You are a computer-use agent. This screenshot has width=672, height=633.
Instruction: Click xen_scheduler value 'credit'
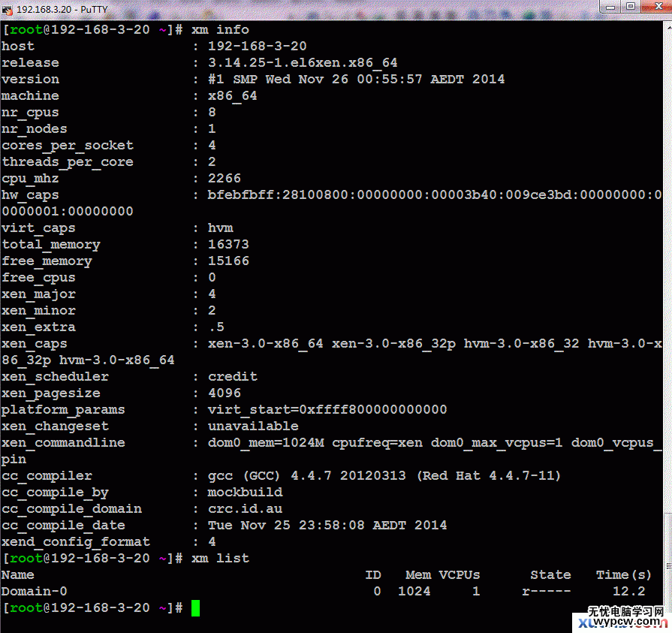232,377
